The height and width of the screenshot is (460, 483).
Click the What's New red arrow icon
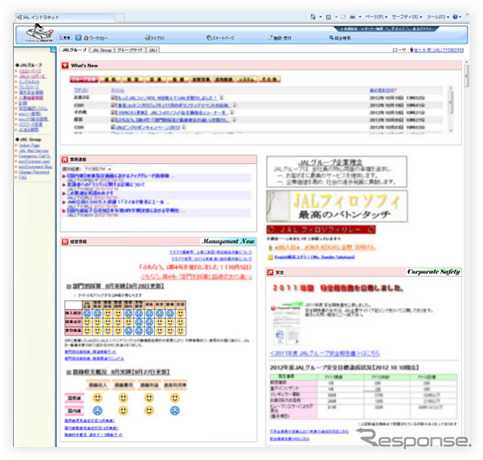[x=65, y=65]
